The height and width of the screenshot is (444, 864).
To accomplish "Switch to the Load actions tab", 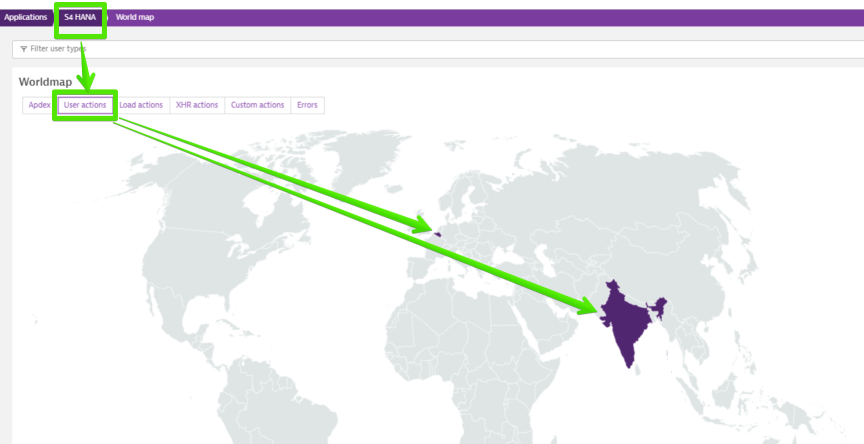I will 141,105.
